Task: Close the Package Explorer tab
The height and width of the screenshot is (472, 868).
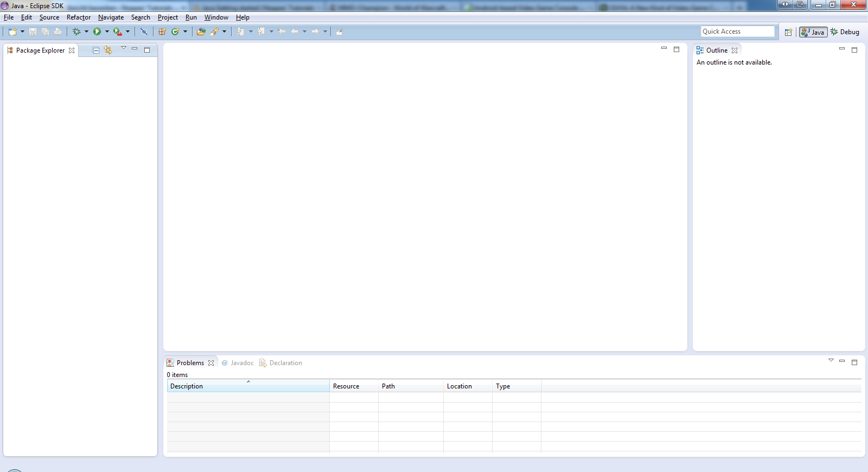Action: pos(72,50)
